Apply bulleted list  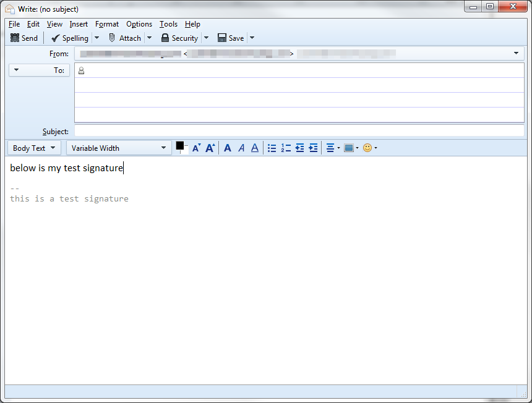272,148
